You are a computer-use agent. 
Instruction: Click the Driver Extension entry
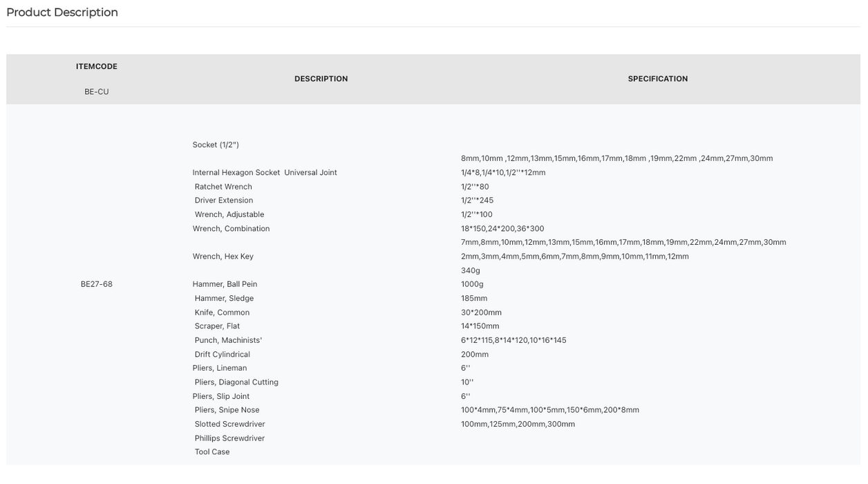point(224,201)
